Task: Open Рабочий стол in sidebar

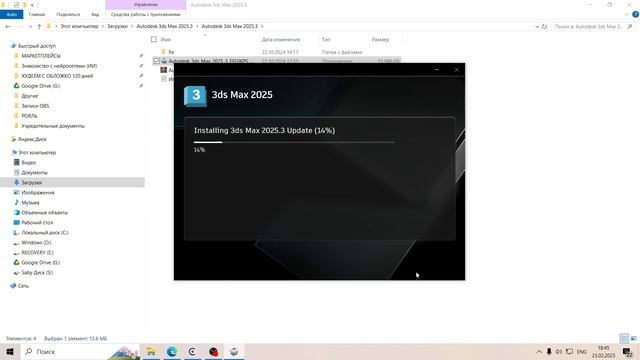Action: [37, 222]
